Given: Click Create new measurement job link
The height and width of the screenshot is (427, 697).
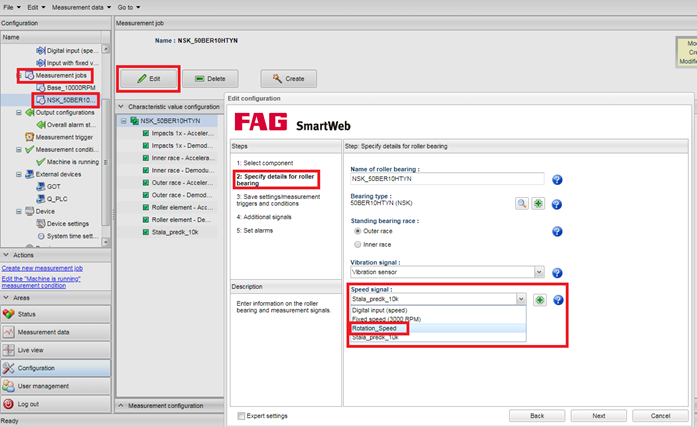Looking at the screenshot, I should coord(42,268).
